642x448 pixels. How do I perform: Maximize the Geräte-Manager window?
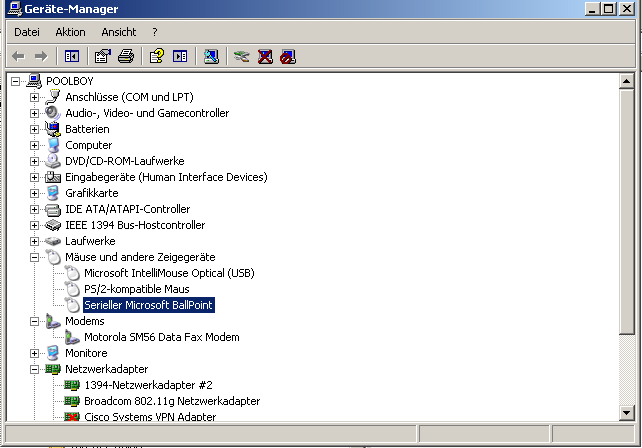pos(609,9)
